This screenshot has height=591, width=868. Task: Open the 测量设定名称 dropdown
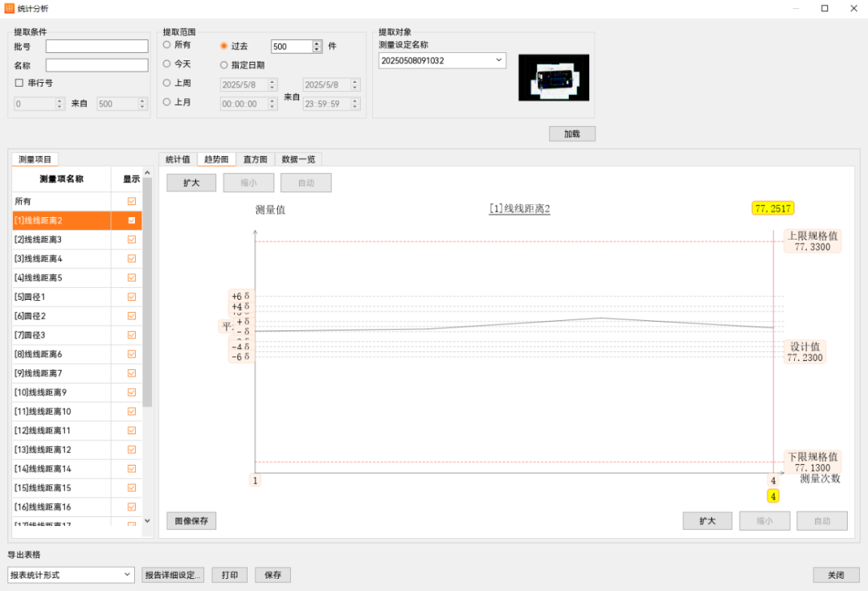(498, 60)
